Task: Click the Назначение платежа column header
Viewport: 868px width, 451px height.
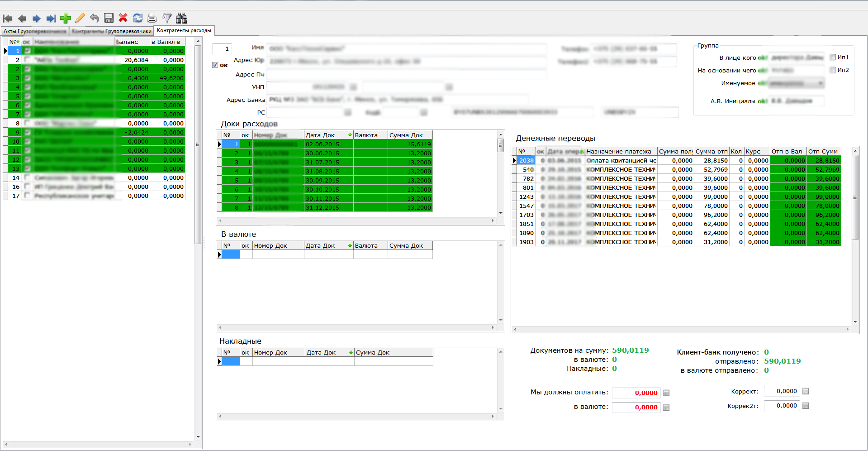Action: 621,151
